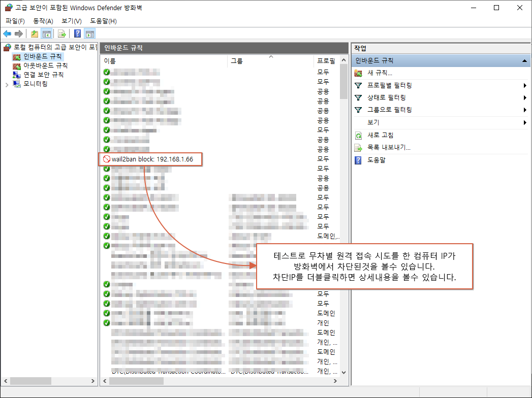
Task: Select 아웃바운드 규칙 in the tree
Action: 45,65
